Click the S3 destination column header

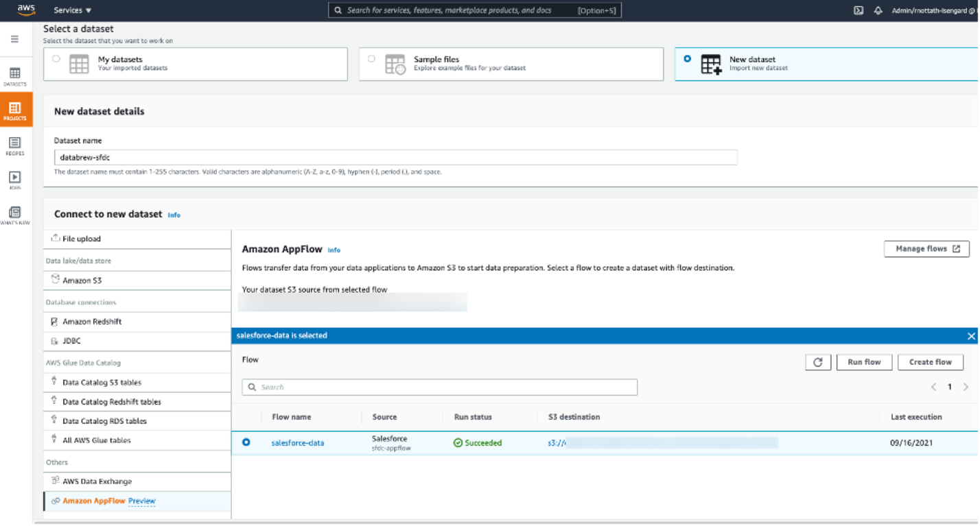[574, 417]
